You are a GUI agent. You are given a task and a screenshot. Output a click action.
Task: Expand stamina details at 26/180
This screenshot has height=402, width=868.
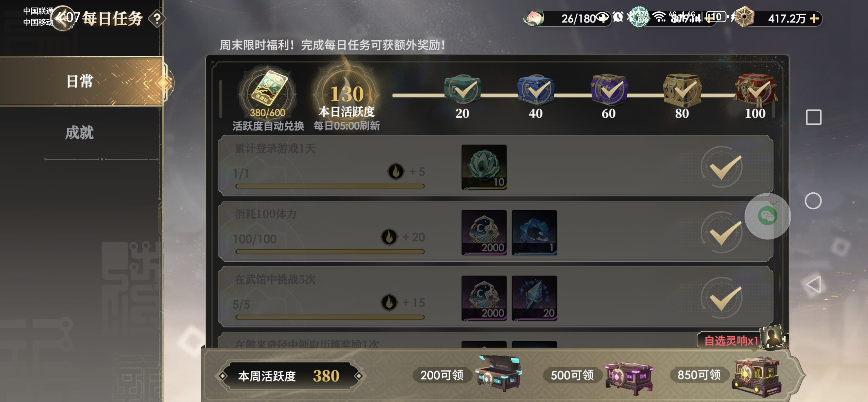tap(578, 18)
